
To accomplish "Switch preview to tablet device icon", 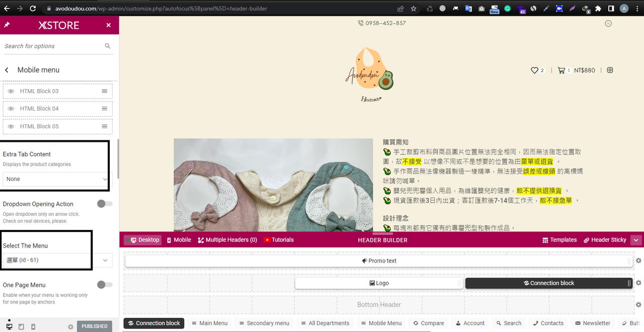I will 21,326.
